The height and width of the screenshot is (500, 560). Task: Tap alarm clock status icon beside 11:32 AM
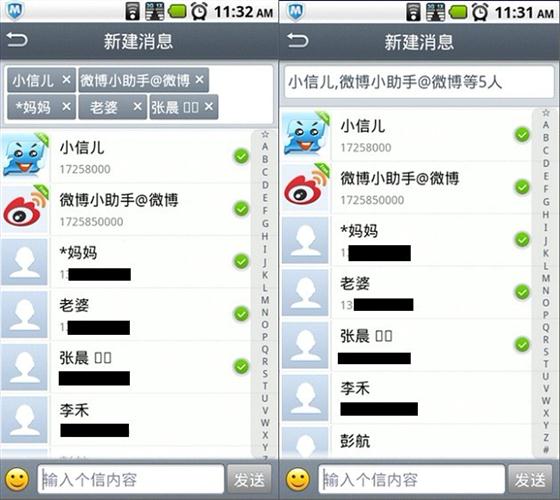[x=199, y=12]
